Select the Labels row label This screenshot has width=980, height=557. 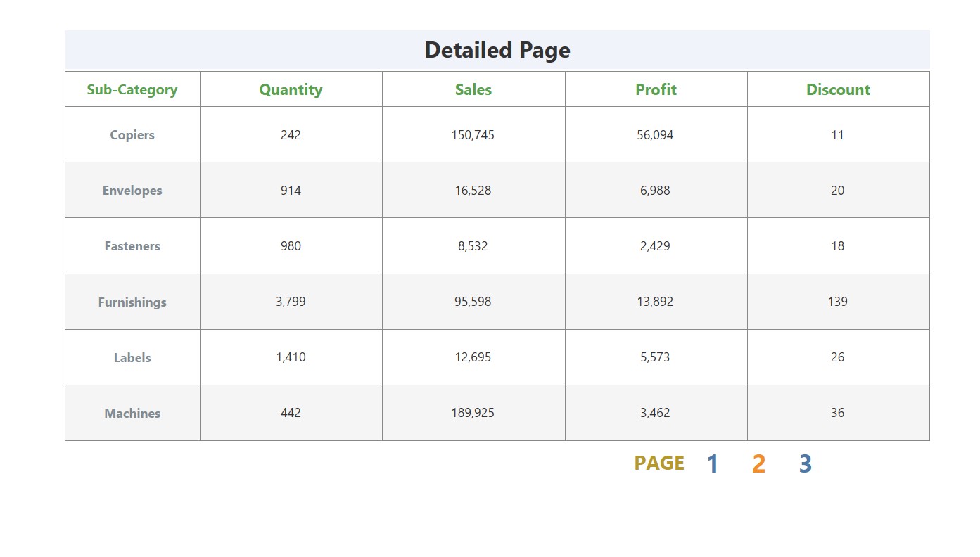click(132, 358)
